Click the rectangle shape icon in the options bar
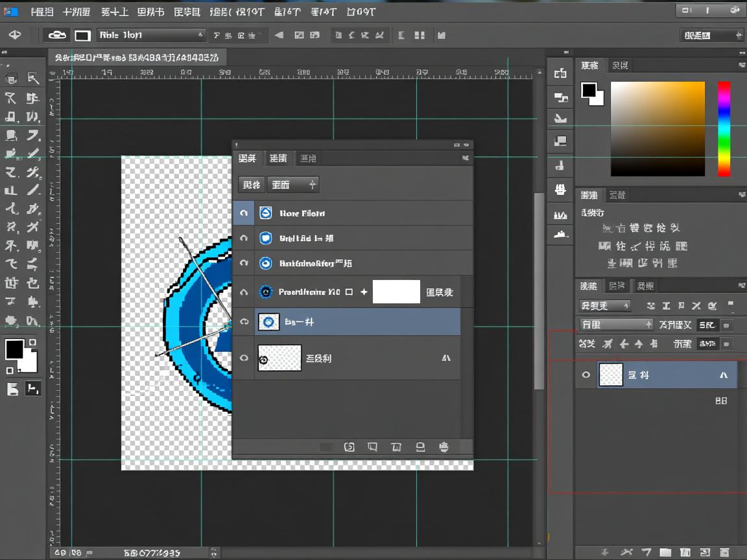This screenshot has height=560, width=747. click(x=82, y=36)
